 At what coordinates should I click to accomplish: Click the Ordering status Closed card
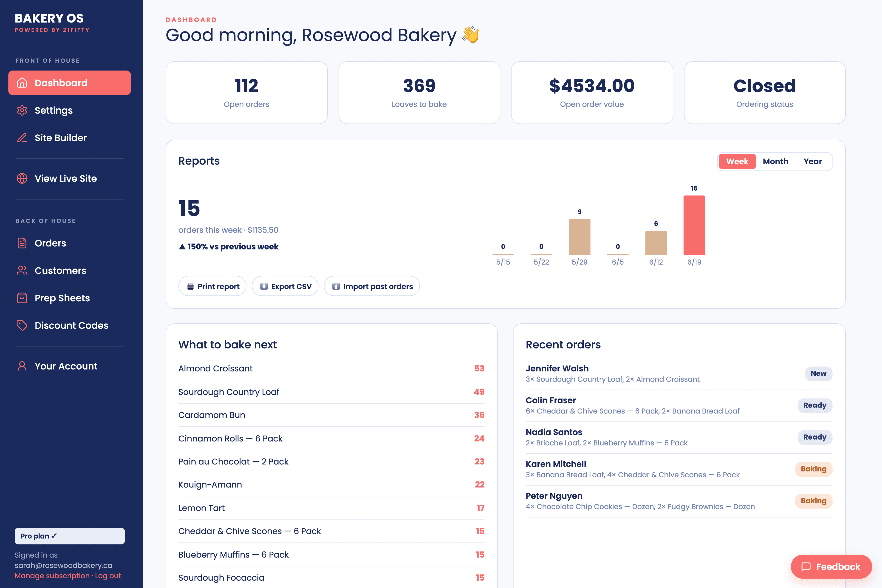point(765,93)
